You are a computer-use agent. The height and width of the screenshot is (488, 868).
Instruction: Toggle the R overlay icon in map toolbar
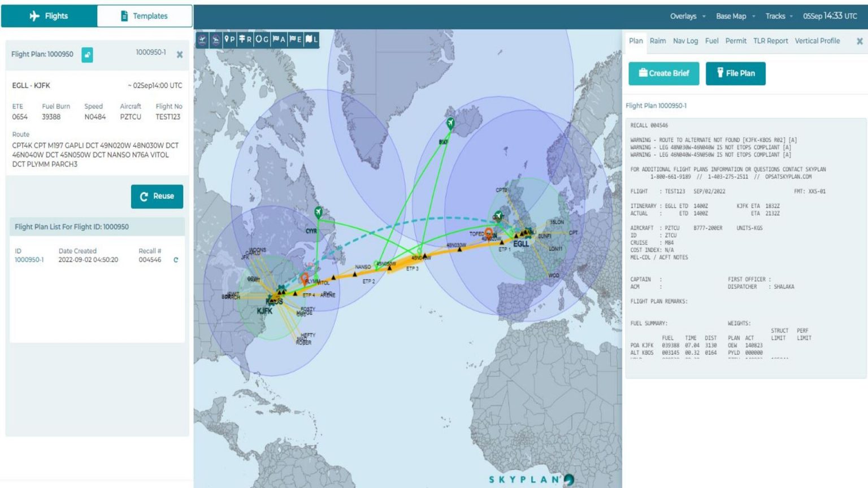pos(244,40)
